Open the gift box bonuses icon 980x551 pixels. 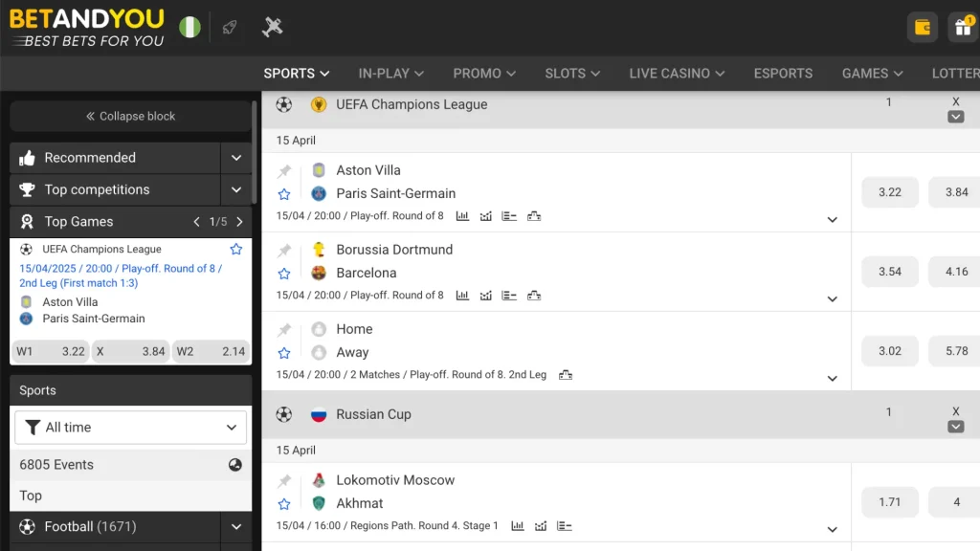[963, 27]
